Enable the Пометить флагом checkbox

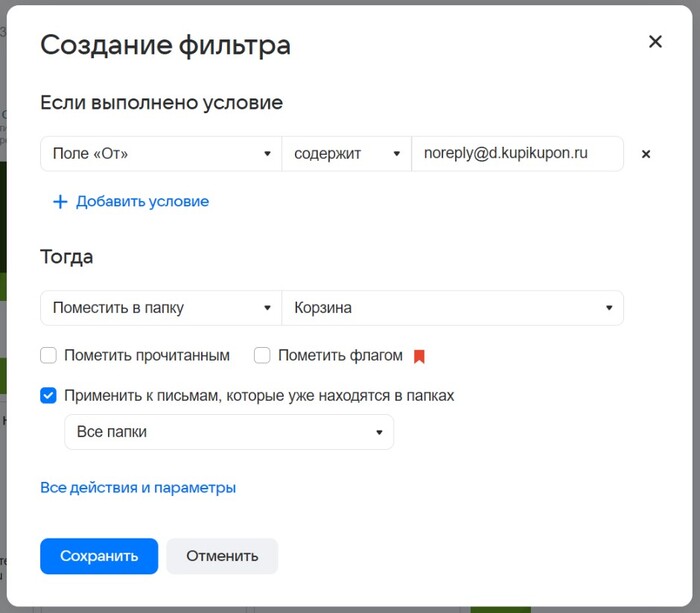point(263,355)
